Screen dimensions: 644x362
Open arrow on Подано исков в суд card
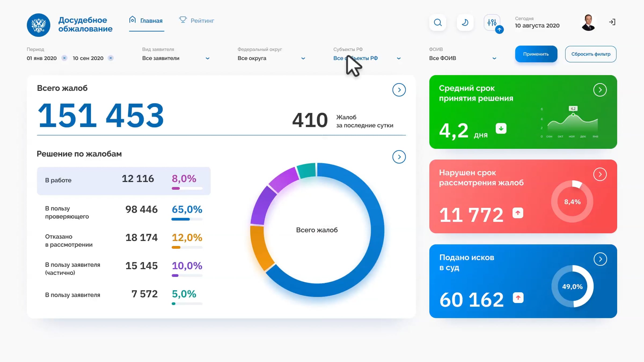[600, 259]
